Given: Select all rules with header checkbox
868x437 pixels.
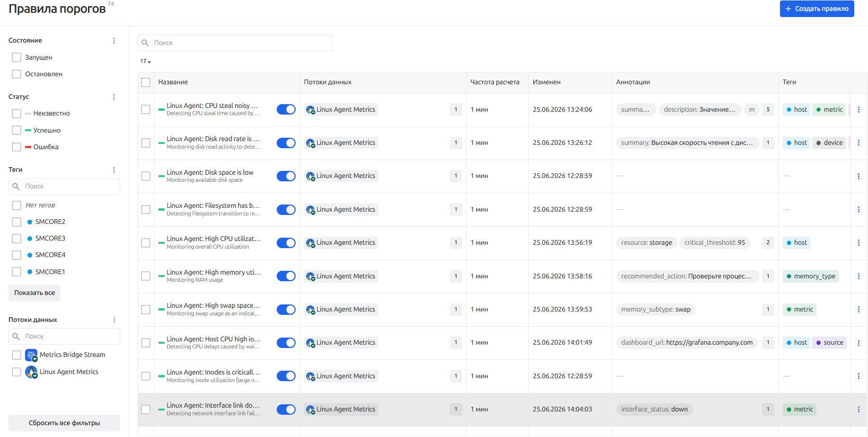Looking at the screenshot, I should point(146,82).
